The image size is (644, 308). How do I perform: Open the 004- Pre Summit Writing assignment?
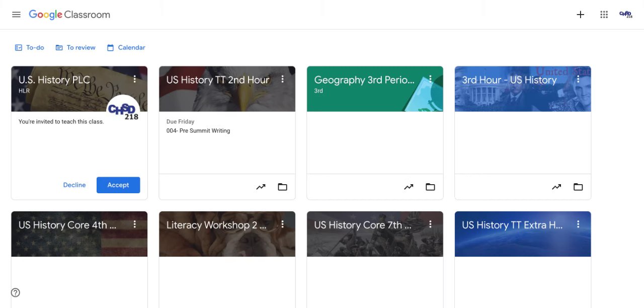tap(198, 130)
